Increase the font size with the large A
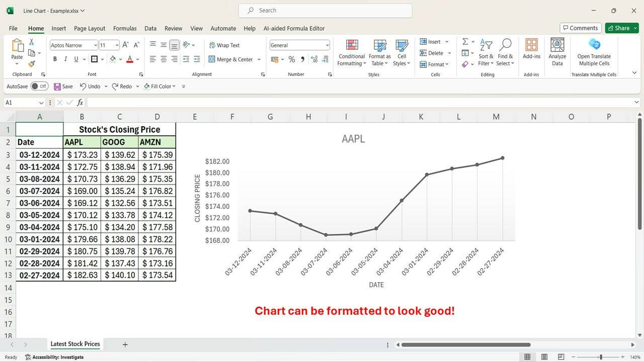The image size is (644, 362). pyautogui.click(x=125, y=45)
